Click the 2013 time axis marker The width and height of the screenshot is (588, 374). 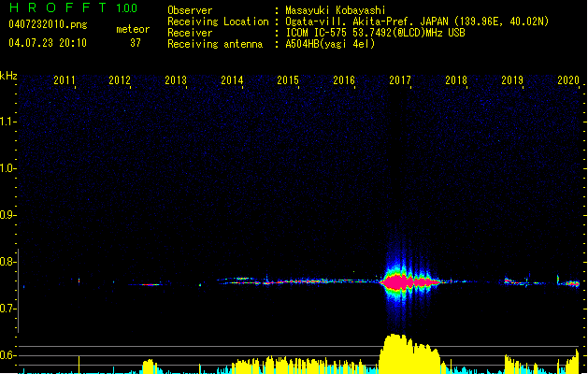(x=176, y=79)
